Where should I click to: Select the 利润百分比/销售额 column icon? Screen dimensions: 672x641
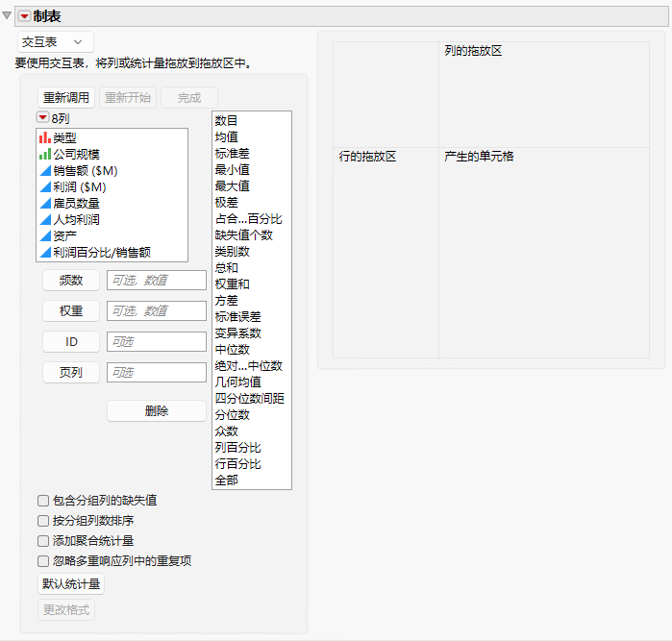click(x=45, y=253)
